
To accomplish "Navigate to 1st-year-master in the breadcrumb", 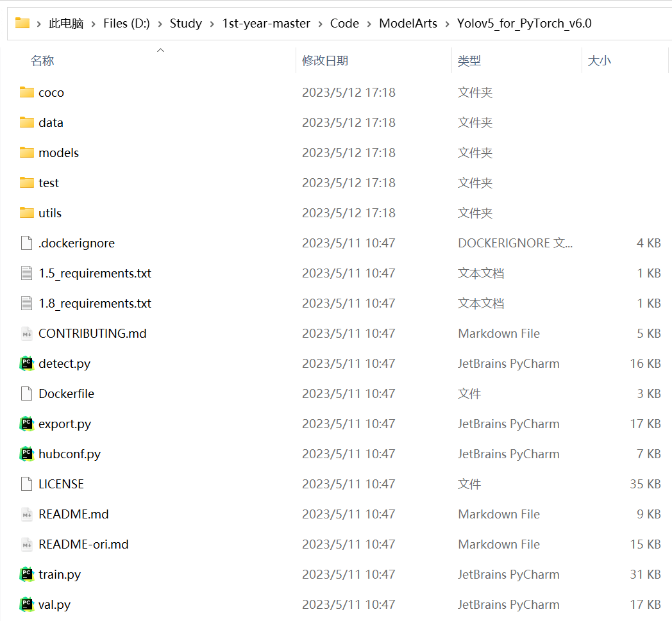I will [x=265, y=24].
